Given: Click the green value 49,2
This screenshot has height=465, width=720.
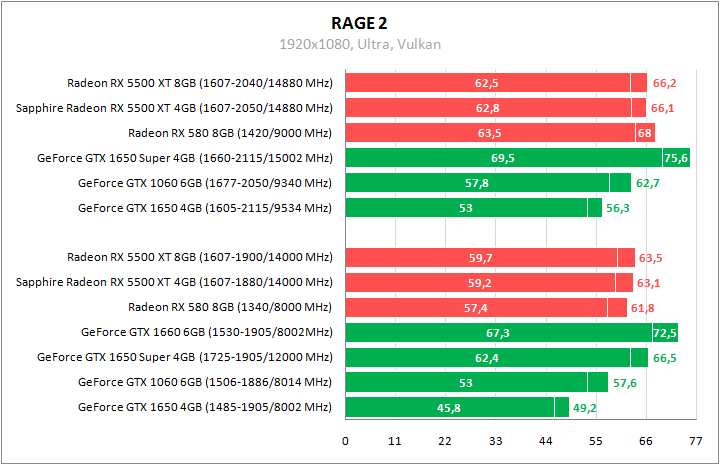Looking at the screenshot, I should [x=585, y=408].
